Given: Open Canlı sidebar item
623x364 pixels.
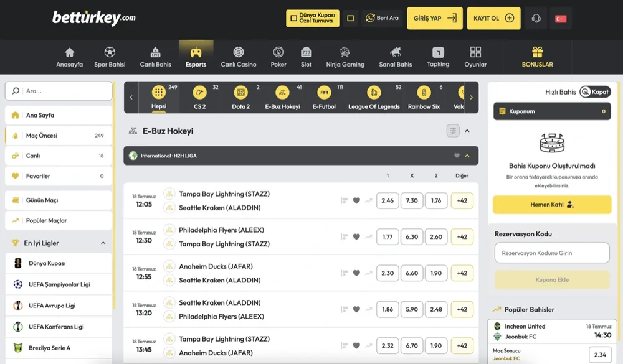Looking at the screenshot, I should tap(59, 156).
